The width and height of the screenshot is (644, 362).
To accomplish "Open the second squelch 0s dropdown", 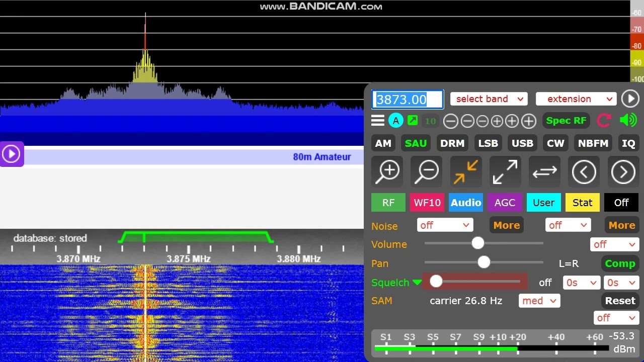I will pyautogui.click(x=621, y=283).
